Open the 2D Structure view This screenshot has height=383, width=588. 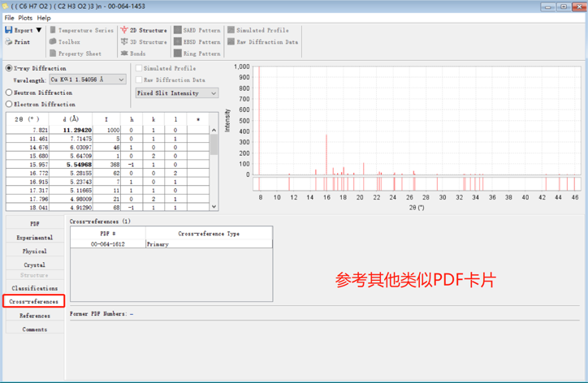pos(124,30)
